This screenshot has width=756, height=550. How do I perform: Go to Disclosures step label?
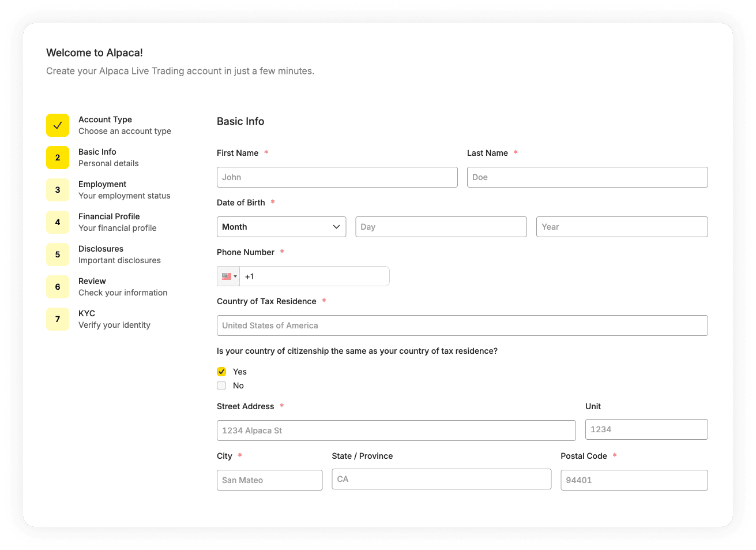pos(101,249)
